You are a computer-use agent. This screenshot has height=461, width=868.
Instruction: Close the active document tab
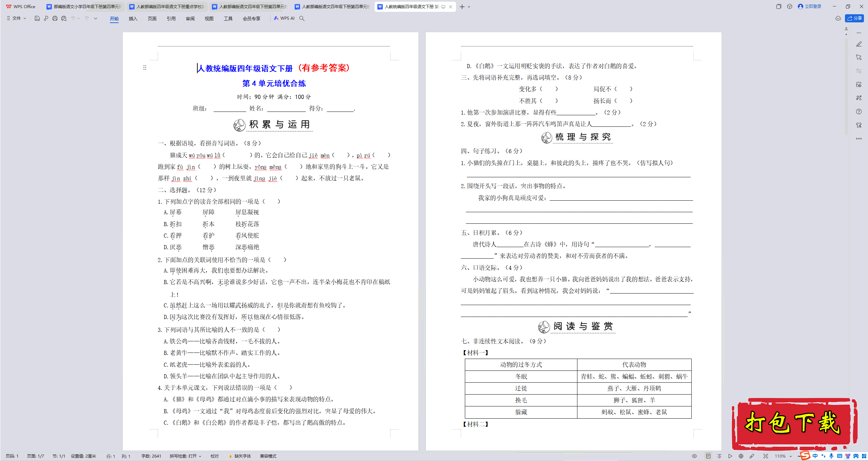(451, 7)
